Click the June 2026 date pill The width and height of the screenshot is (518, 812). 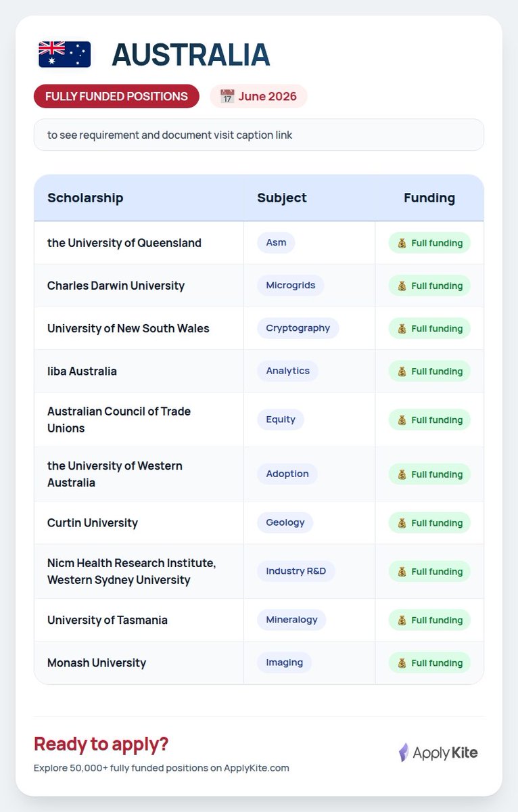tap(258, 96)
